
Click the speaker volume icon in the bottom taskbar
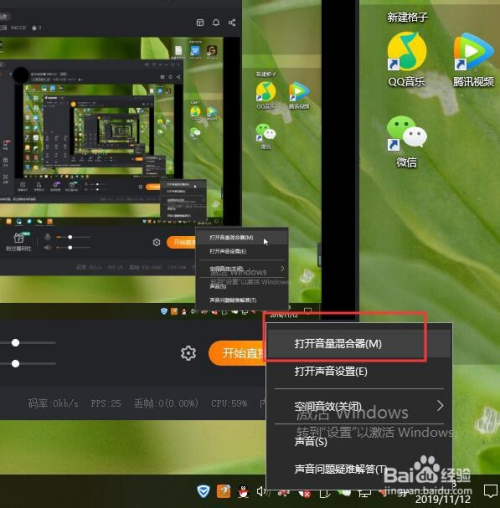tap(262, 491)
